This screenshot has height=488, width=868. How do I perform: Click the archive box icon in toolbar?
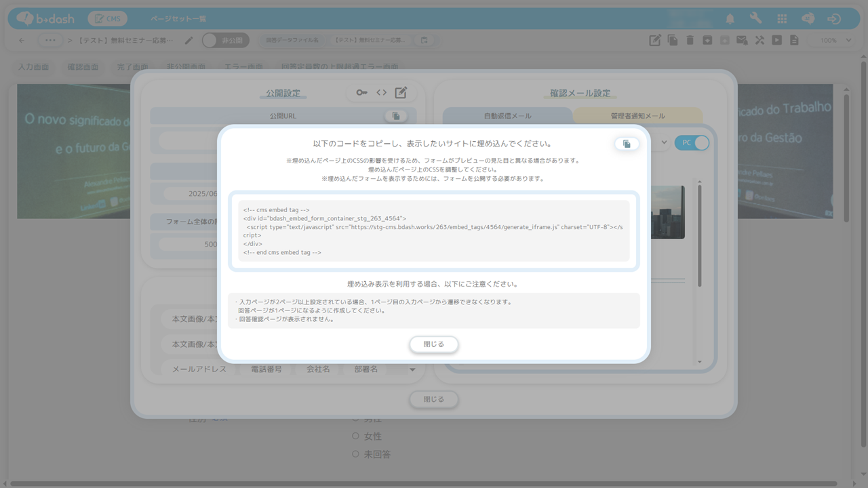pos(707,41)
